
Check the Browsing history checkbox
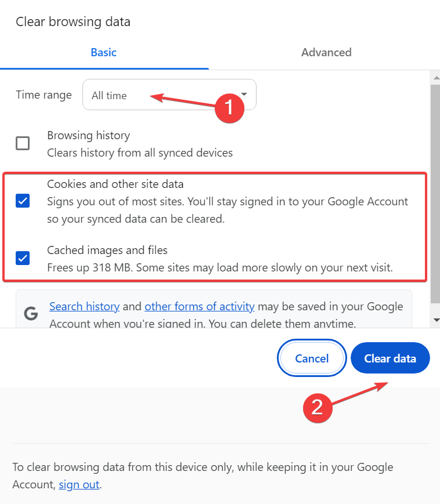23,143
